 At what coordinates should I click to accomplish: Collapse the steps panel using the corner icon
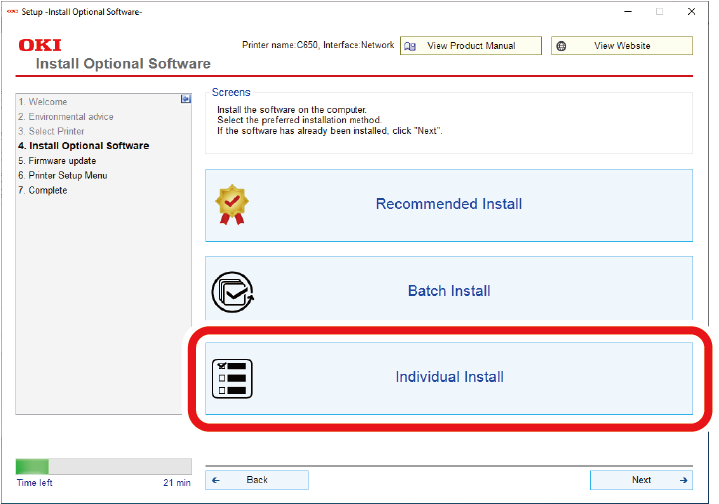coord(185,99)
